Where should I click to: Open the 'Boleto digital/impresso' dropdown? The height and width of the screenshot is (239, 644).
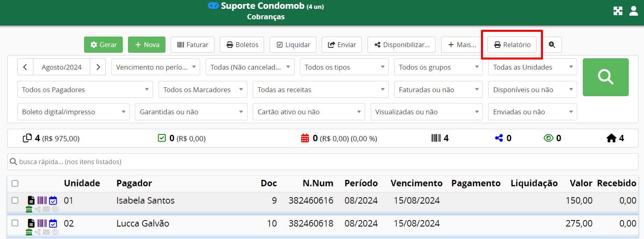(x=73, y=112)
